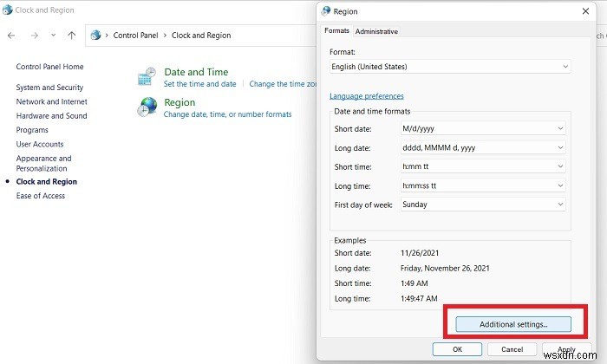This screenshot has width=607, height=364.
Task: Click the example short date 11/26/2021
Action: click(x=420, y=253)
